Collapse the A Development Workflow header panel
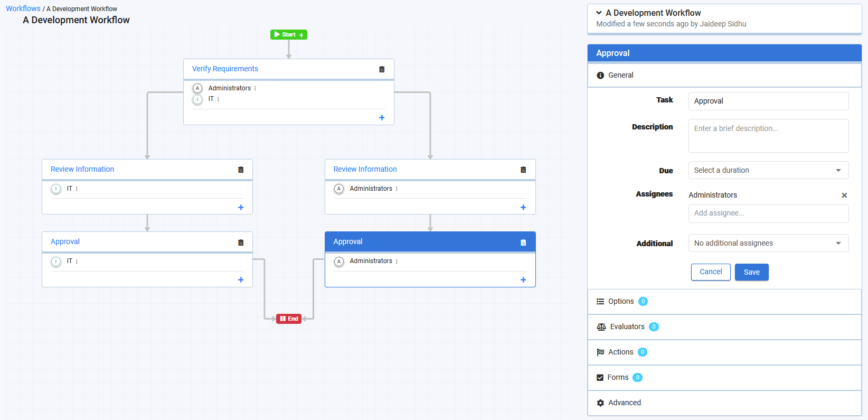Viewport: 868px width, 420px height. click(599, 13)
